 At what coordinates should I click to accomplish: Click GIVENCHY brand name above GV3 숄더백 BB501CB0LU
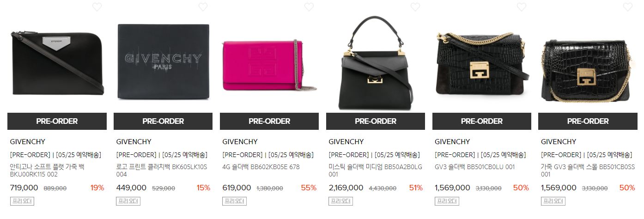click(452, 142)
